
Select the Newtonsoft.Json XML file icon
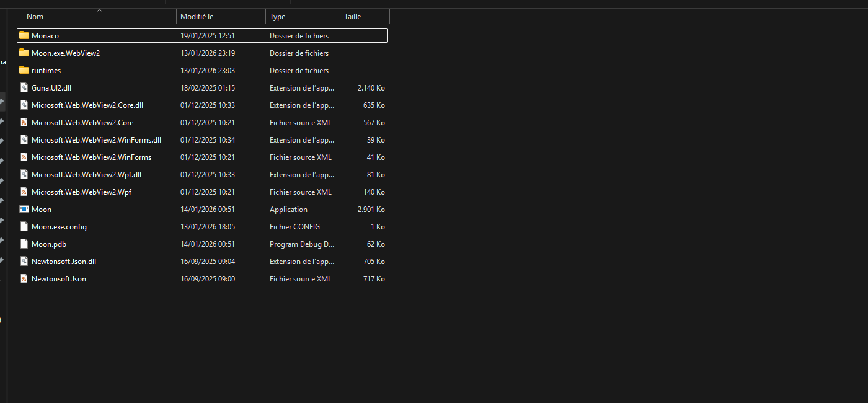24,278
